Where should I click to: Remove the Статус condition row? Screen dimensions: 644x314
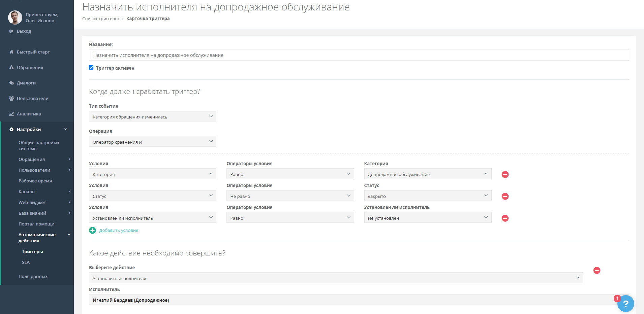(x=505, y=196)
